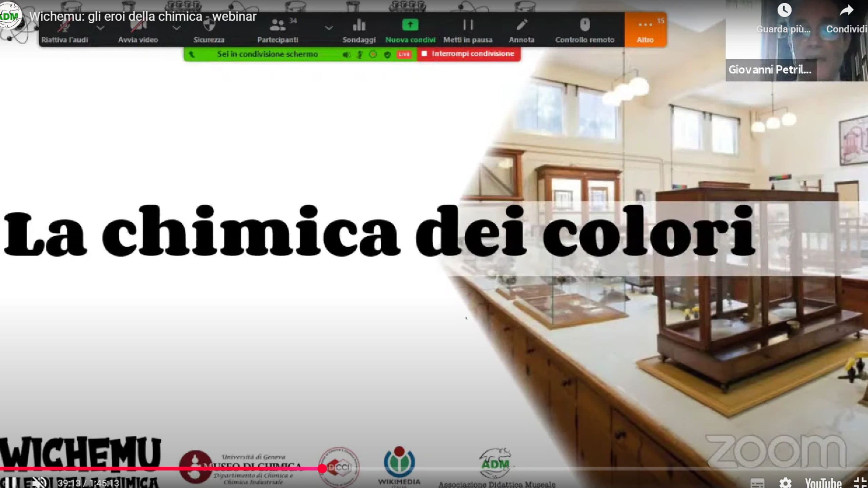Open the video title "Wichemu: gli eroi della chimica - webinar"

[143, 17]
